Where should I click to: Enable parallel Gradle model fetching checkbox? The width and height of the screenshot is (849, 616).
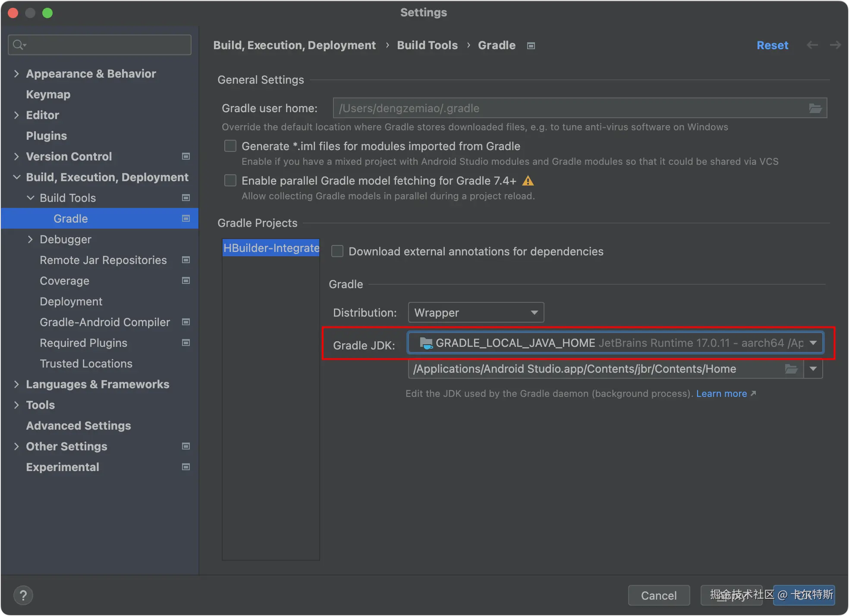[230, 181]
